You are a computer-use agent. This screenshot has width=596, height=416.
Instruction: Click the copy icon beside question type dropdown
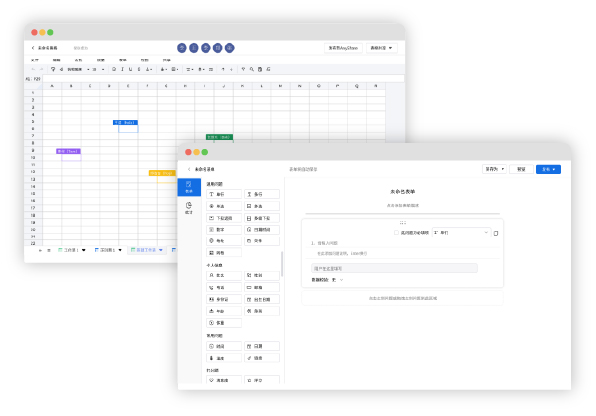pyautogui.click(x=496, y=233)
